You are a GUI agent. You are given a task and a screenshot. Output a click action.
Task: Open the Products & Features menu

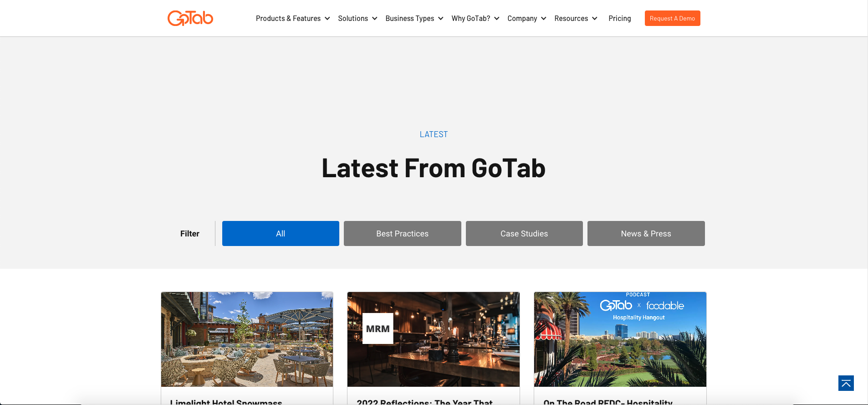click(288, 19)
